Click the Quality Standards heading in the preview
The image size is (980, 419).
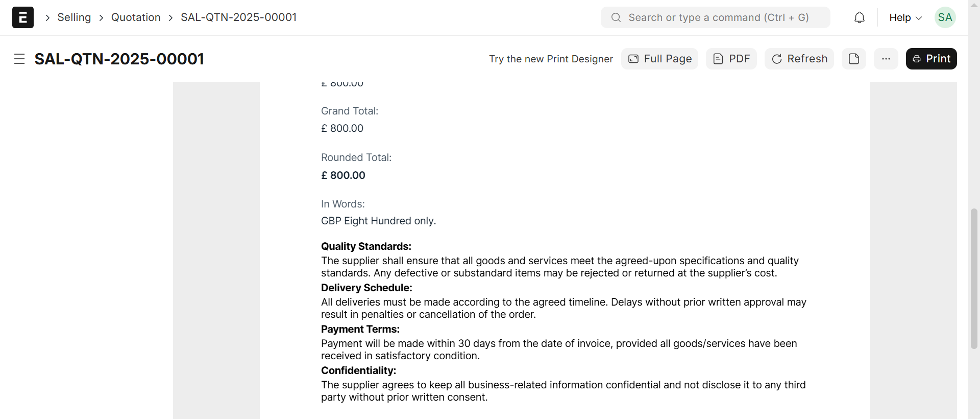pos(366,246)
